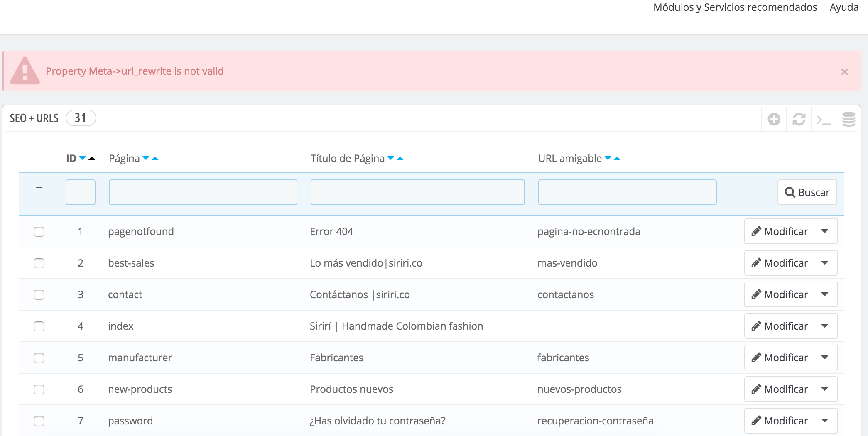
Task: Click the fabricantes URL cell
Action: tap(563, 358)
